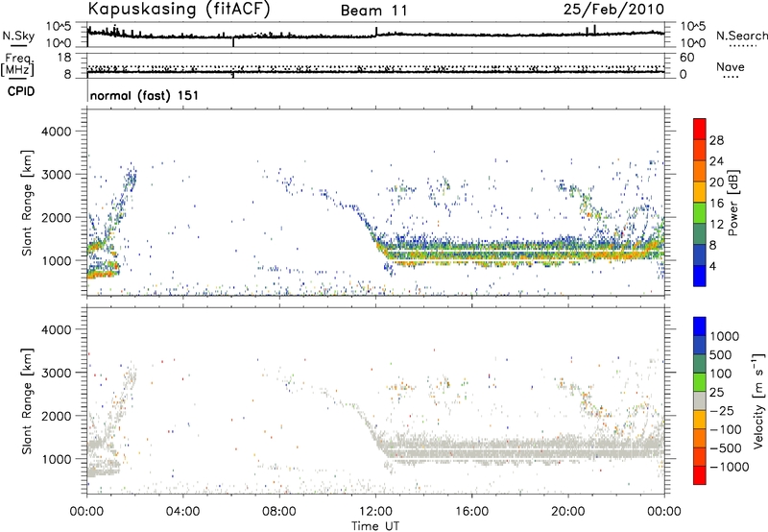Image resolution: width=768 pixels, height=532 pixels.
Task: Pick the red bottom segment of Velocity color bar
Action: 700,475
